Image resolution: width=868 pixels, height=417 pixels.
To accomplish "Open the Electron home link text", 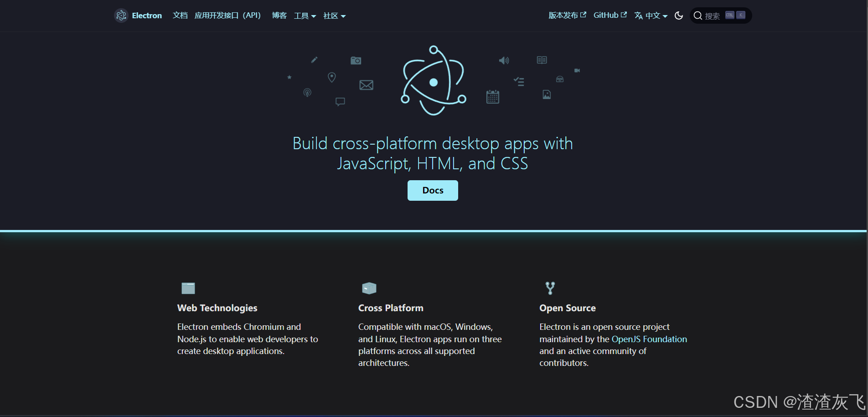I will [147, 16].
